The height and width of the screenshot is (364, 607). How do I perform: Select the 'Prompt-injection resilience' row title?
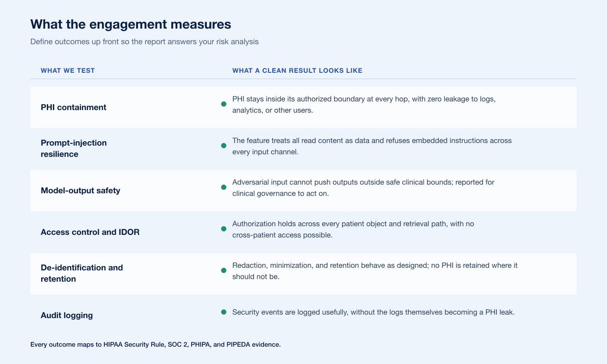pyautogui.click(x=74, y=149)
